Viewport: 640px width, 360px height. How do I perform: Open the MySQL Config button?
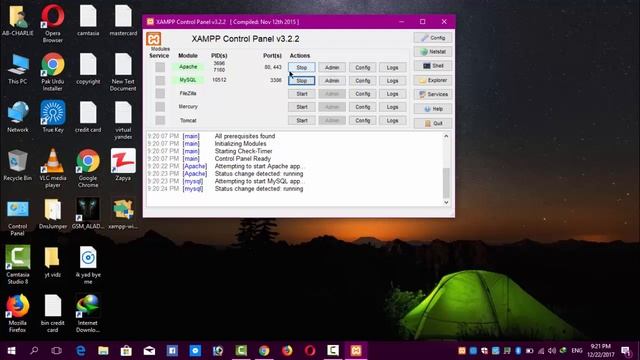point(362,81)
